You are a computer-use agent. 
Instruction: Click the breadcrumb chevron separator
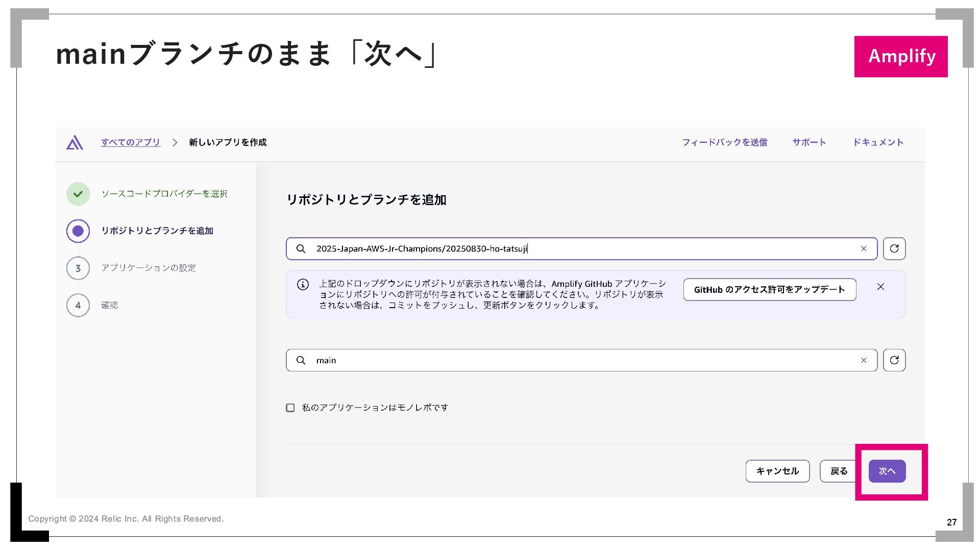pos(175,142)
